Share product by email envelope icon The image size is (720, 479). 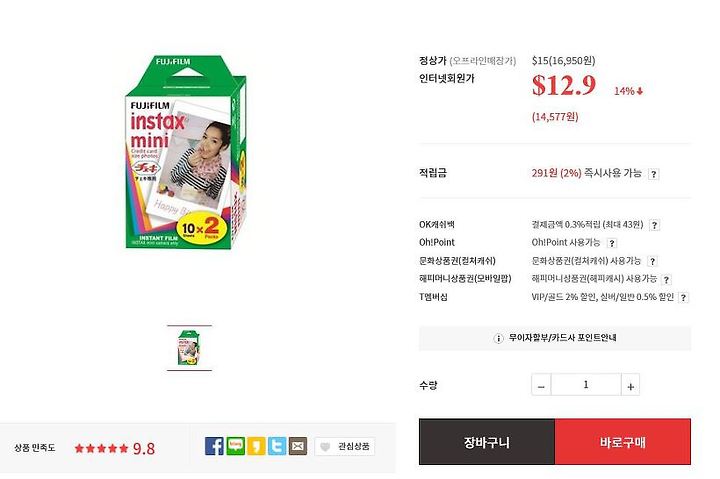[298, 446]
